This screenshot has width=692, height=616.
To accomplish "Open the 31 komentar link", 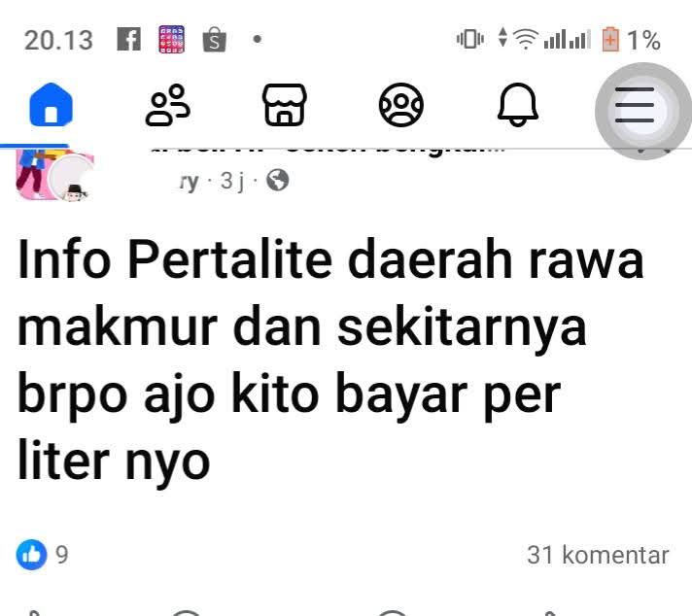I will [598, 555].
